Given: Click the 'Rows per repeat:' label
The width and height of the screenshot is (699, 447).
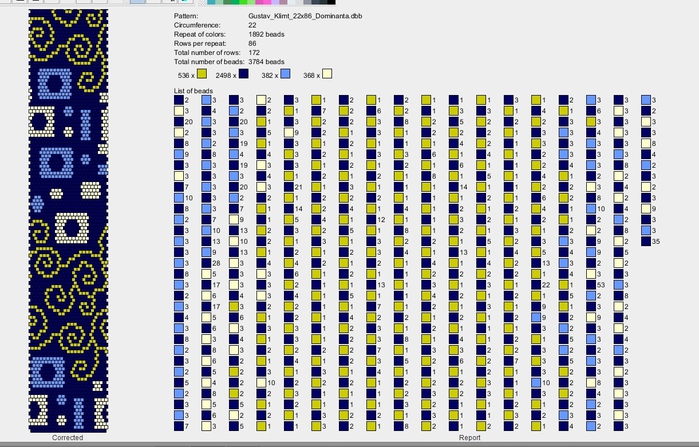Looking at the screenshot, I should point(200,44).
